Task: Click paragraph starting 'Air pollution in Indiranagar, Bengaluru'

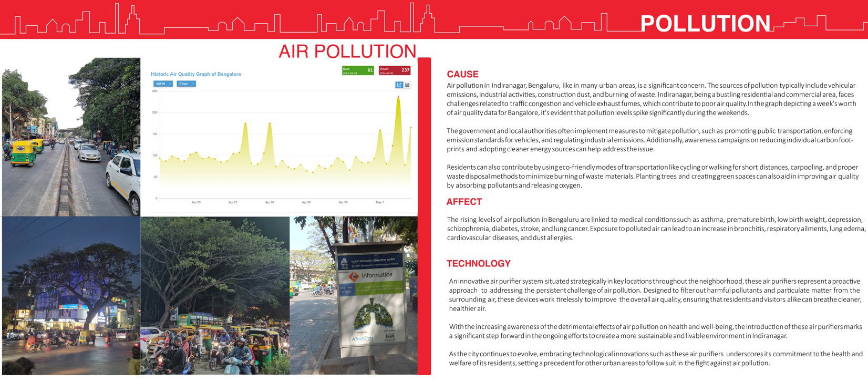Action: click(x=652, y=99)
